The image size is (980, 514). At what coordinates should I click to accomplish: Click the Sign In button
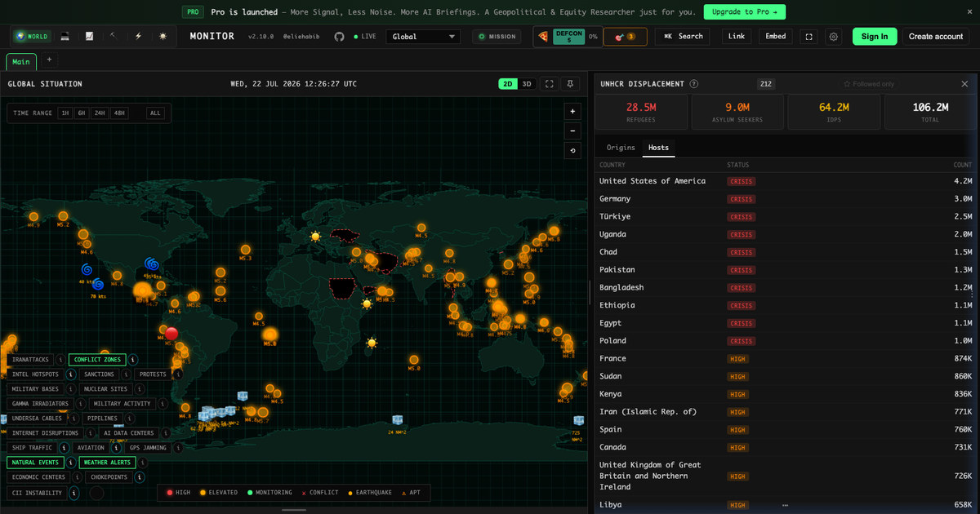(x=875, y=37)
